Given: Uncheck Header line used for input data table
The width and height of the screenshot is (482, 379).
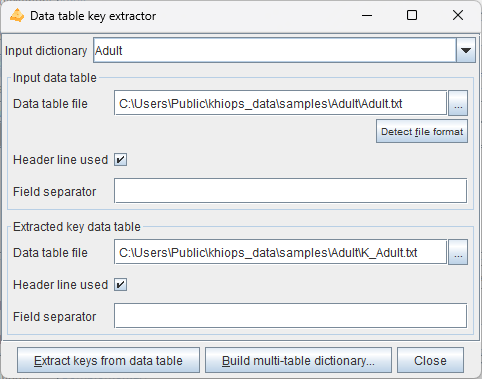Looking at the screenshot, I should [x=120, y=160].
